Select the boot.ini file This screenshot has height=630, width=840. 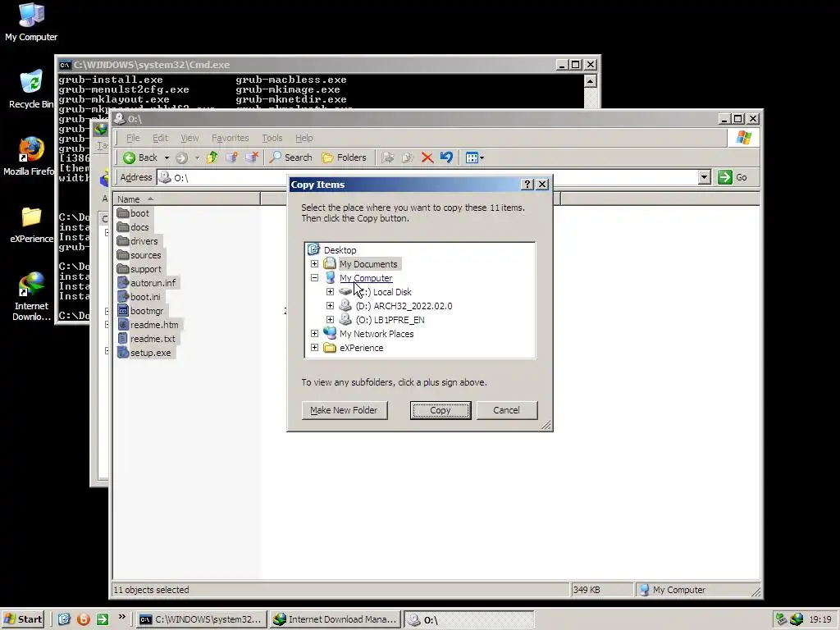[x=139, y=297]
